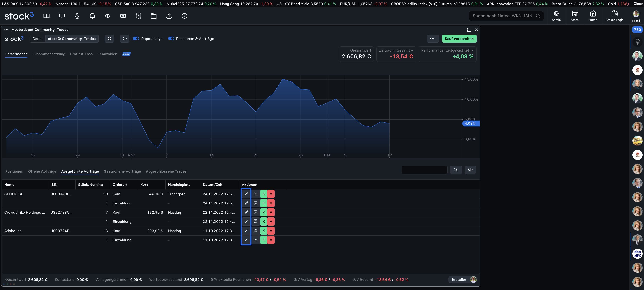Screen dimensions: 644x290
Task: Open receipt details for Crowdstrike Holdings order
Action: coord(256,212)
